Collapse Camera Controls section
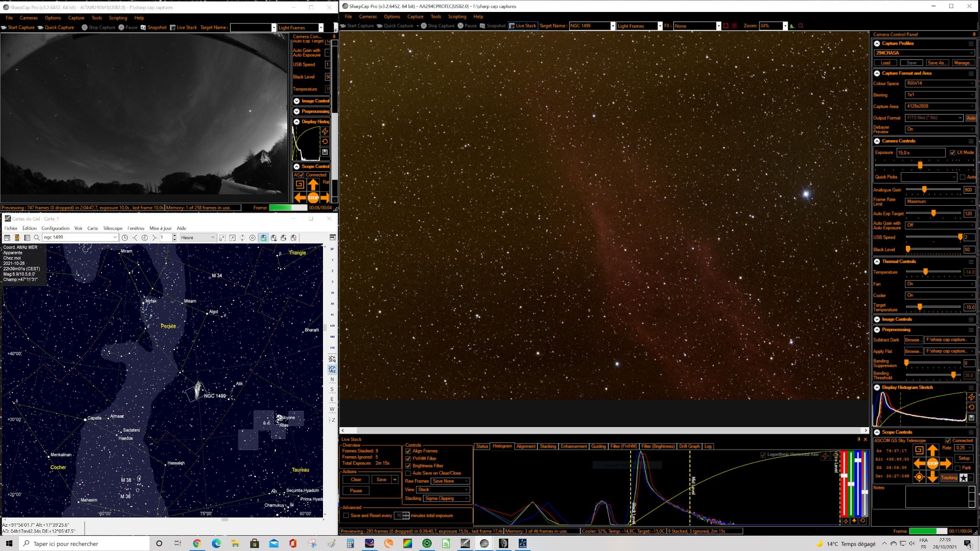Screen dimensions: 980x551 point(877,141)
